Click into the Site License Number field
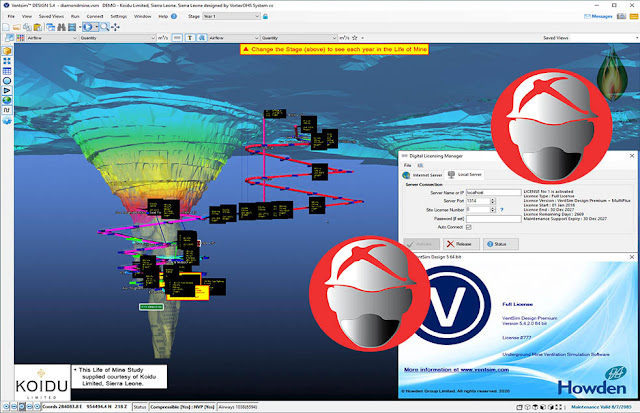Viewport: 640px width, 413px height. pyautogui.click(x=478, y=210)
